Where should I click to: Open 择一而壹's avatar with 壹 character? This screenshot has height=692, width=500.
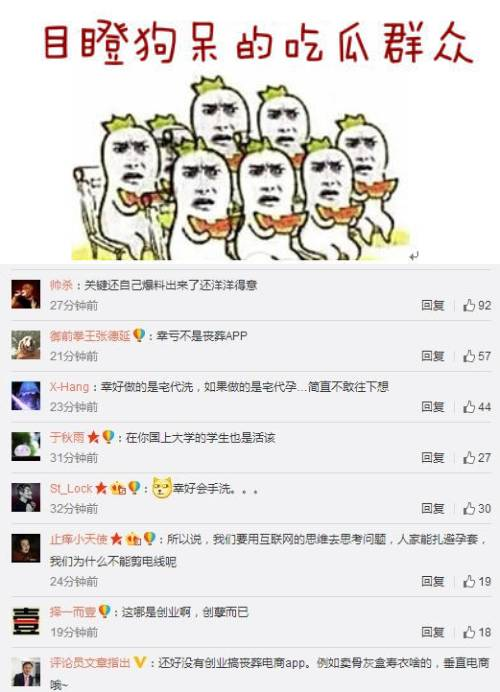click(26, 621)
